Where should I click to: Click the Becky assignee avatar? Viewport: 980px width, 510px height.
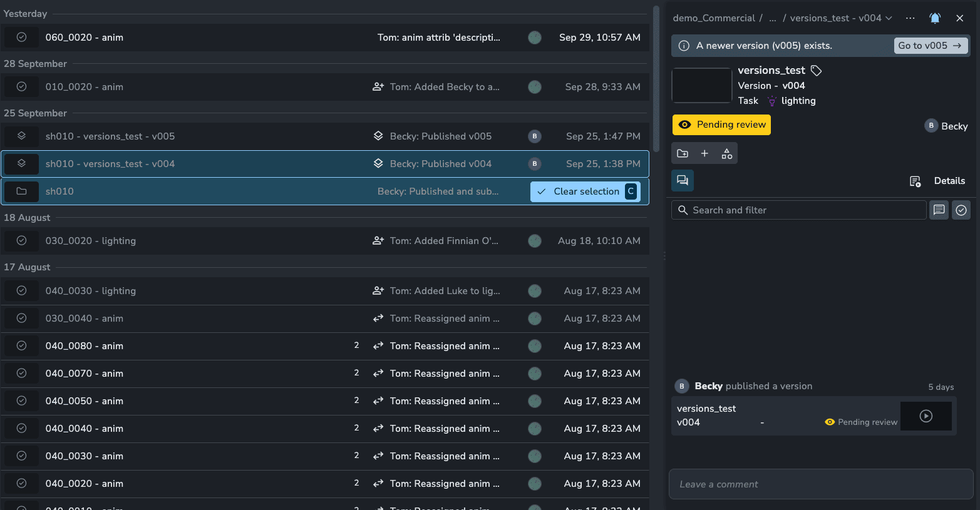pyautogui.click(x=931, y=126)
